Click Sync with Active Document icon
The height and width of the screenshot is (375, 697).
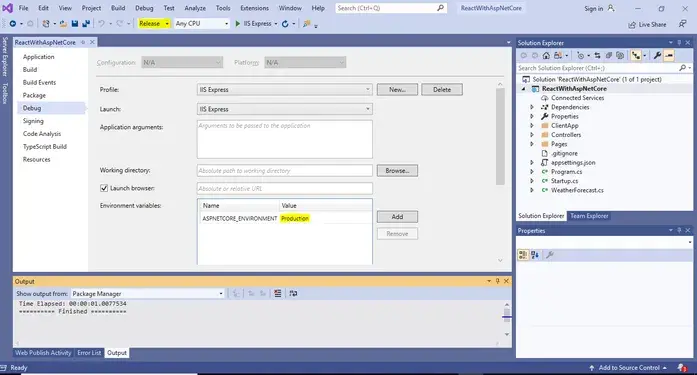597,56
